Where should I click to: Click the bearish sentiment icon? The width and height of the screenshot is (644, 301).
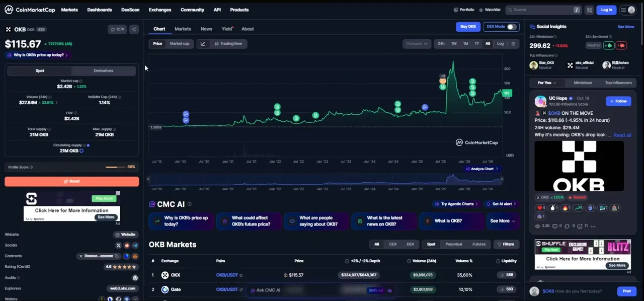tap(621, 45)
